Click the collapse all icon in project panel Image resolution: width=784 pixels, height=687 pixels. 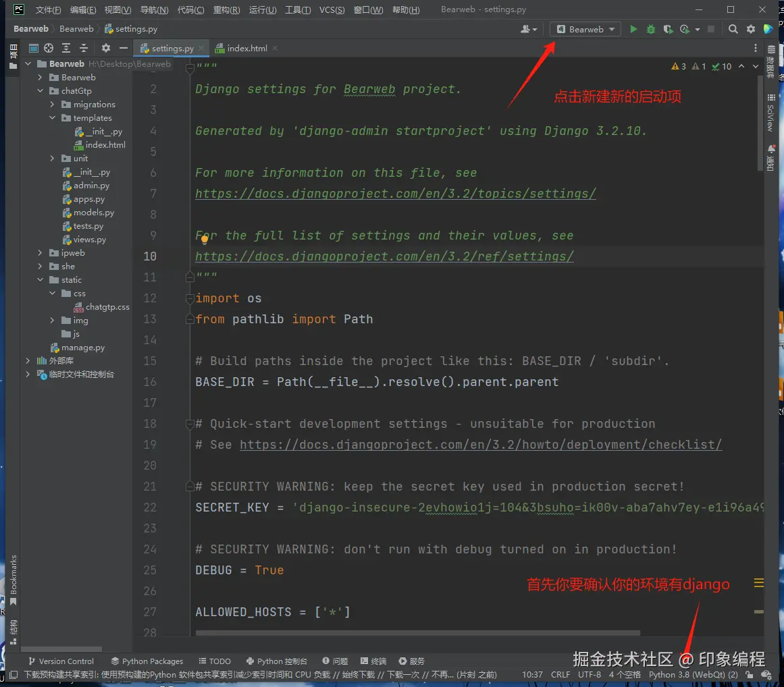pos(84,48)
